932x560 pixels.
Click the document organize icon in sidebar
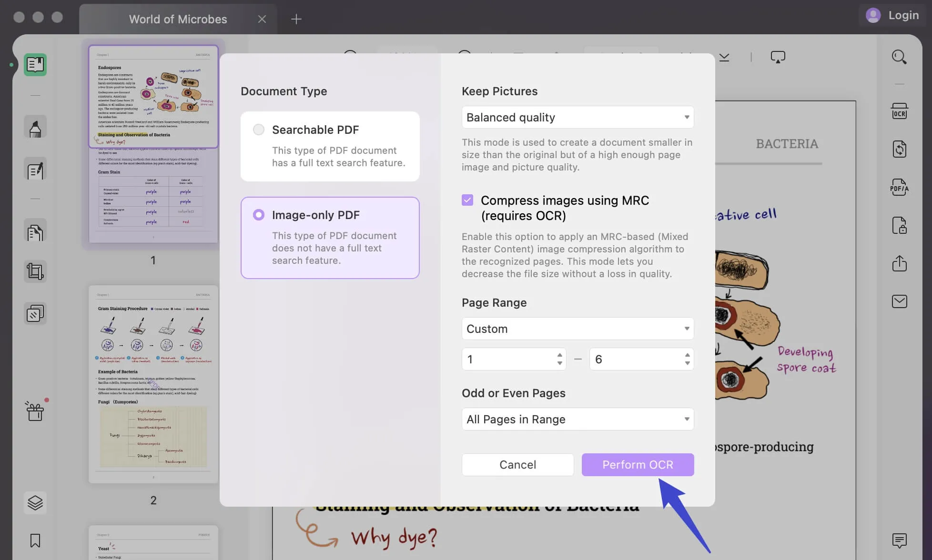point(35,232)
